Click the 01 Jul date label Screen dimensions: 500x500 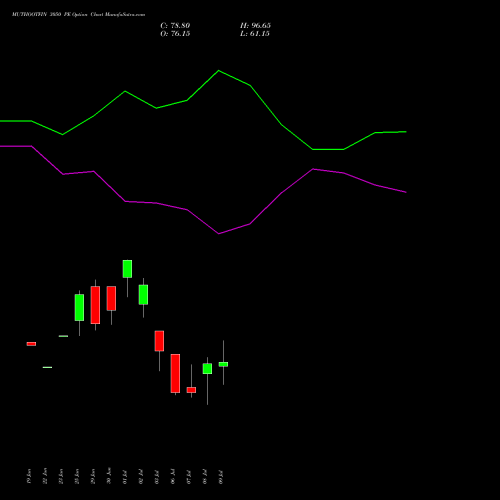pos(125,476)
